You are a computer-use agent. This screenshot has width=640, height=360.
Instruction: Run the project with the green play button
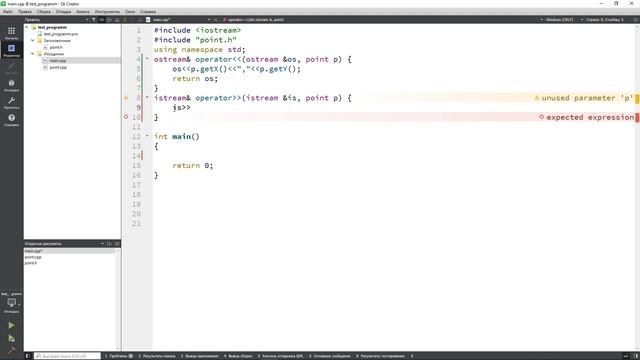[11, 325]
